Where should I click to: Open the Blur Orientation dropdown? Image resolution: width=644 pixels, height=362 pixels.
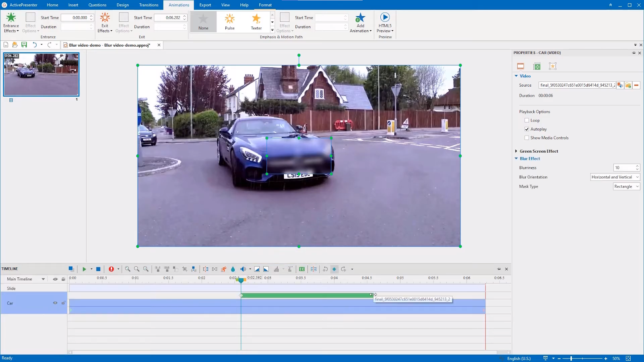pyautogui.click(x=615, y=177)
